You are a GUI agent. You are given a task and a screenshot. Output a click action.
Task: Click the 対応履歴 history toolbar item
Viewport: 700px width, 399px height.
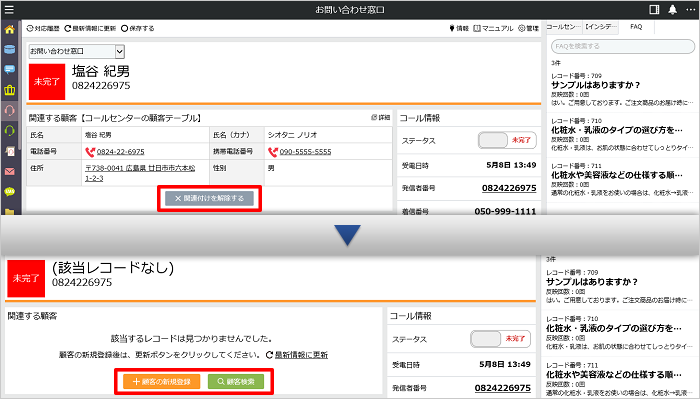(43, 28)
